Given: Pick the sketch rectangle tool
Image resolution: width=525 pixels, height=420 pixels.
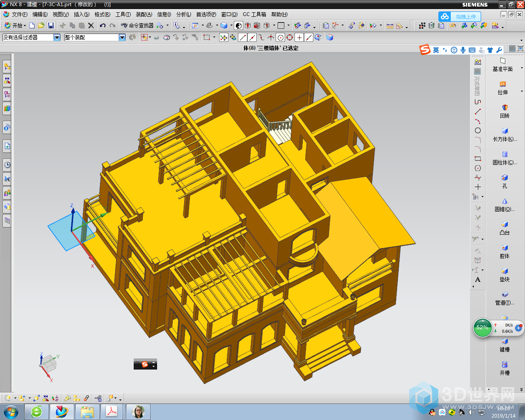Looking at the screenshot, I should pos(477,159).
